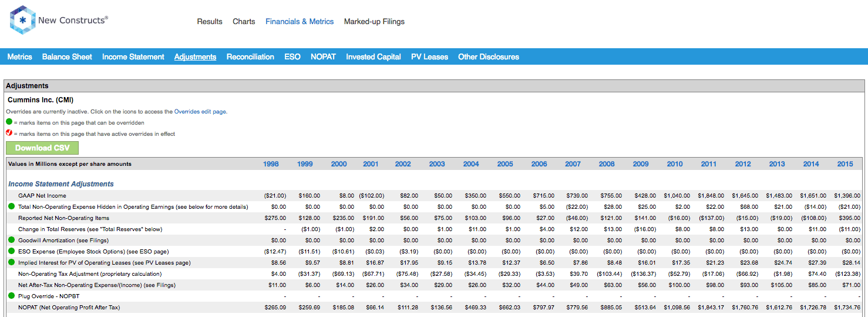Select the 2015 year column header
Viewport: 868px width, 317px height.
[845, 164]
